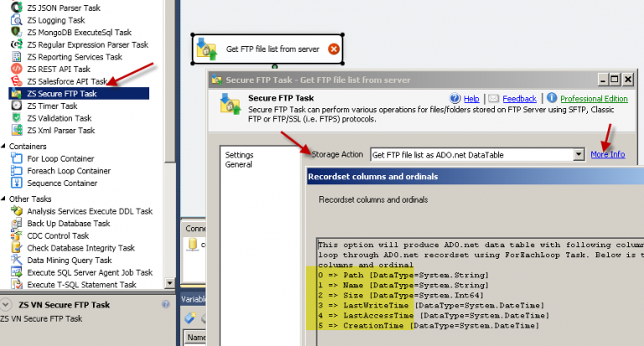Collapse the Other Tasks group
Image resolution: width=644 pixels, height=346 pixels.
(x=4, y=199)
